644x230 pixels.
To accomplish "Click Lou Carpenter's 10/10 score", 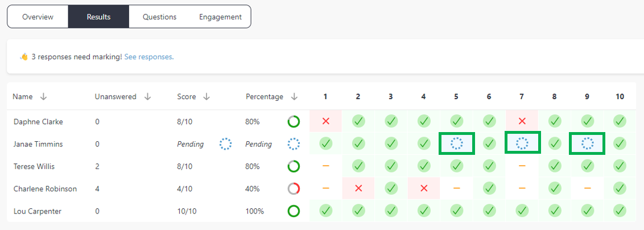I will point(185,211).
